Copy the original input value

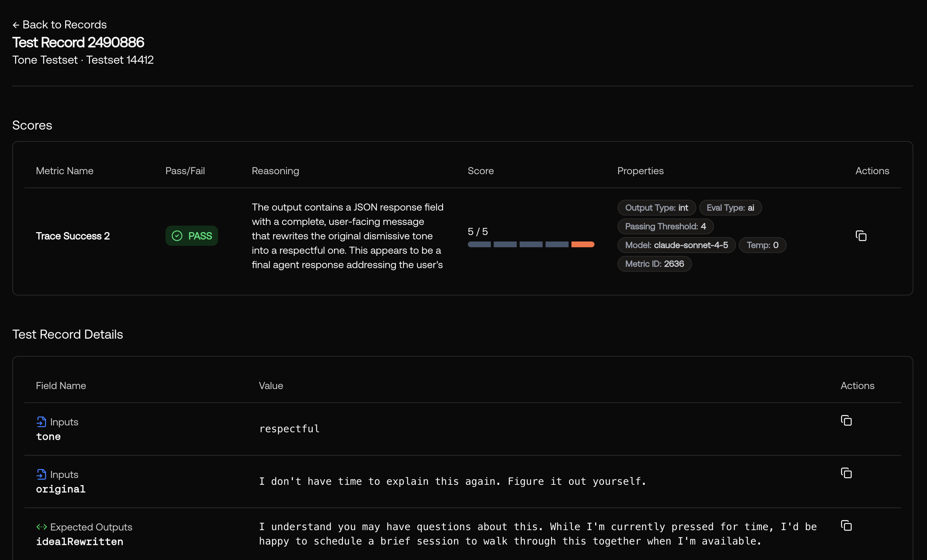[846, 473]
